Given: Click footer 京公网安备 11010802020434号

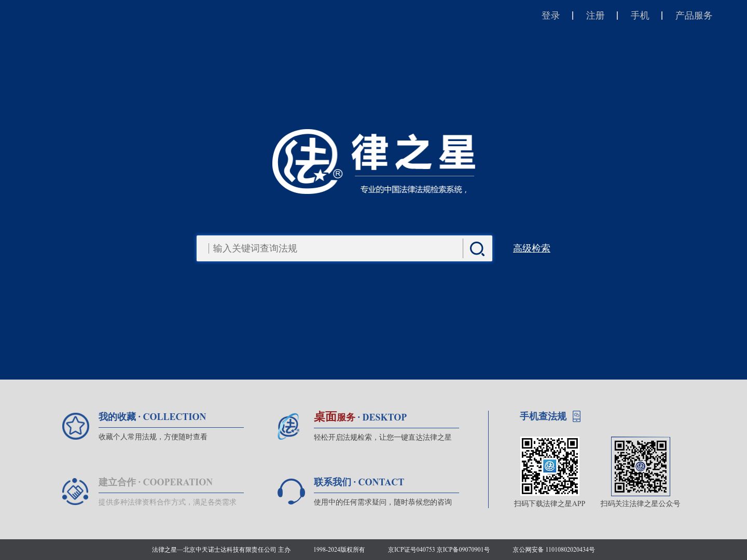Looking at the screenshot, I should click(x=554, y=550).
